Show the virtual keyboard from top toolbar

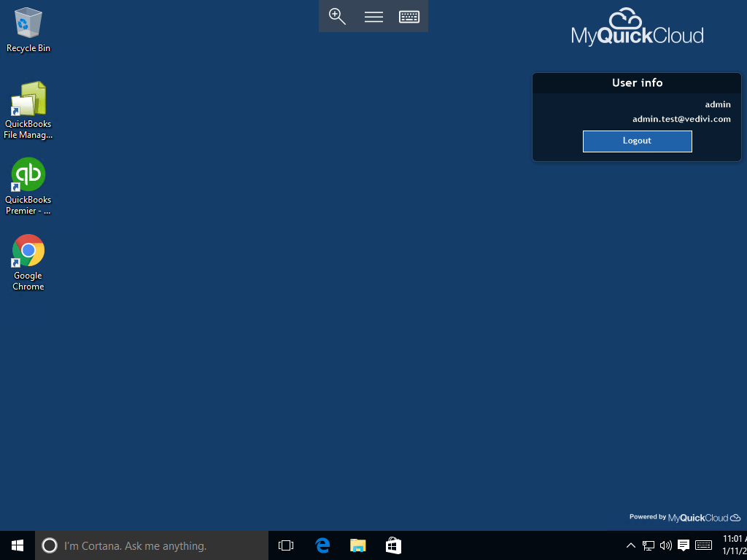(409, 17)
